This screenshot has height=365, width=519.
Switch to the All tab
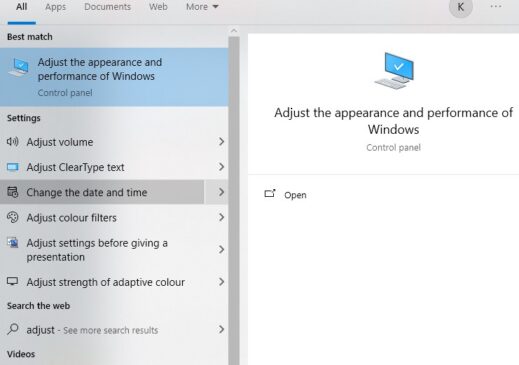coord(22,7)
